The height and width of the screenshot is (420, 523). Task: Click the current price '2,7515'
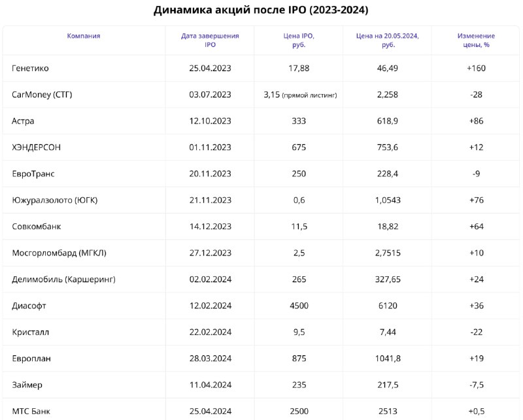pos(388,253)
